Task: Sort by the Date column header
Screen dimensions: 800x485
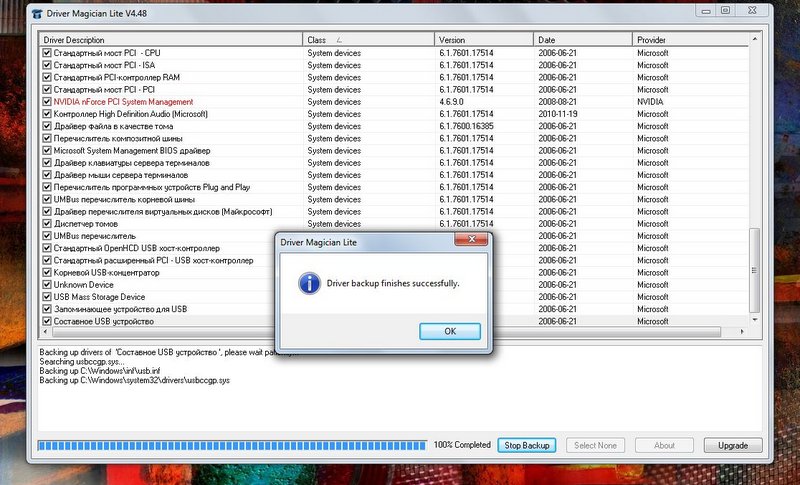Action: click(583, 40)
